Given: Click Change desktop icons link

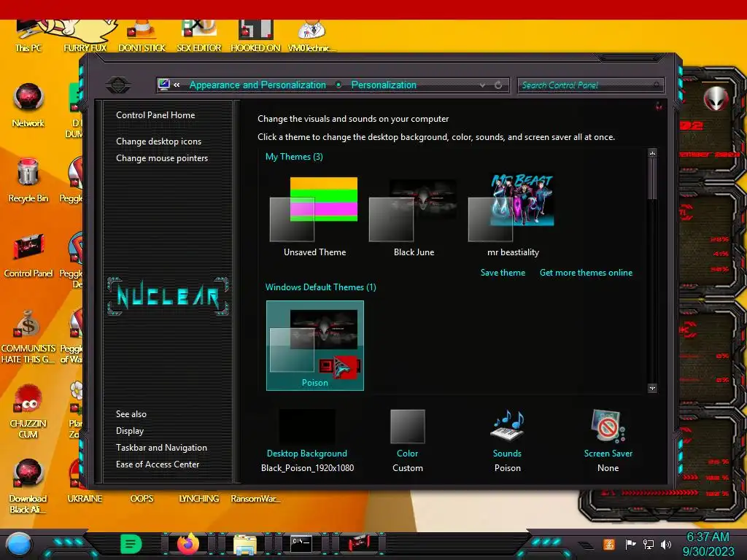Looking at the screenshot, I should pos(158,141).
